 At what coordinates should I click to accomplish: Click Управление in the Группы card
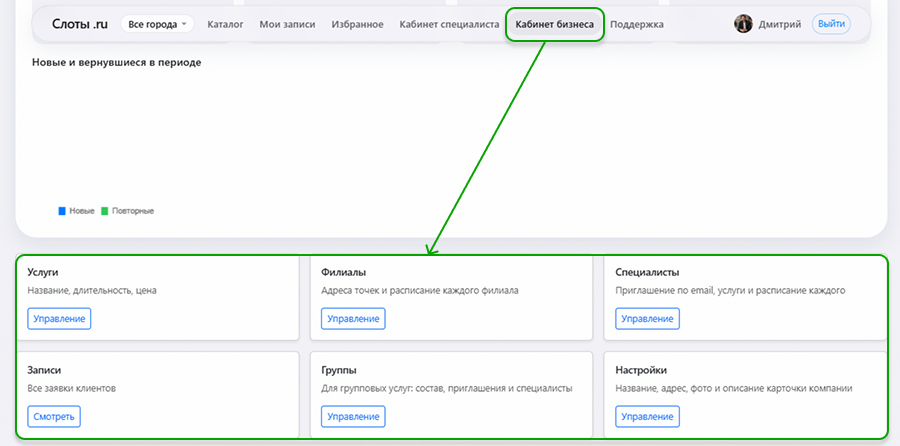coord(353,416)
